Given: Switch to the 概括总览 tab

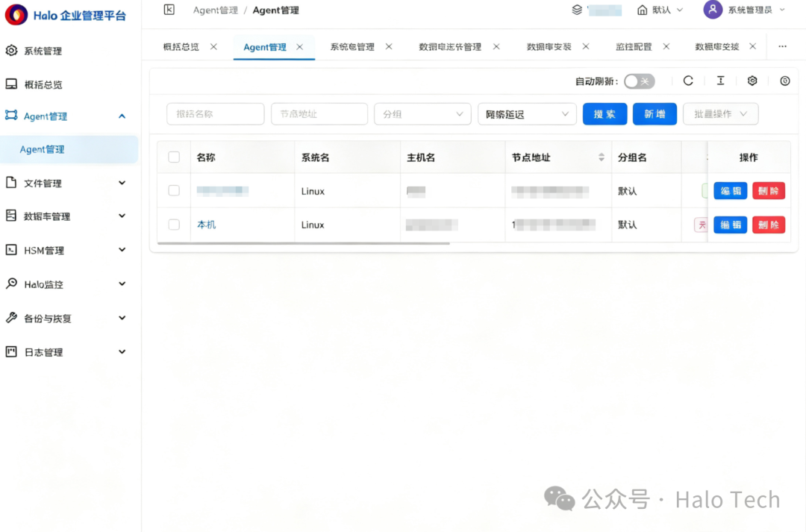Looking at the screenshot, I should click(x=181, y=47).
